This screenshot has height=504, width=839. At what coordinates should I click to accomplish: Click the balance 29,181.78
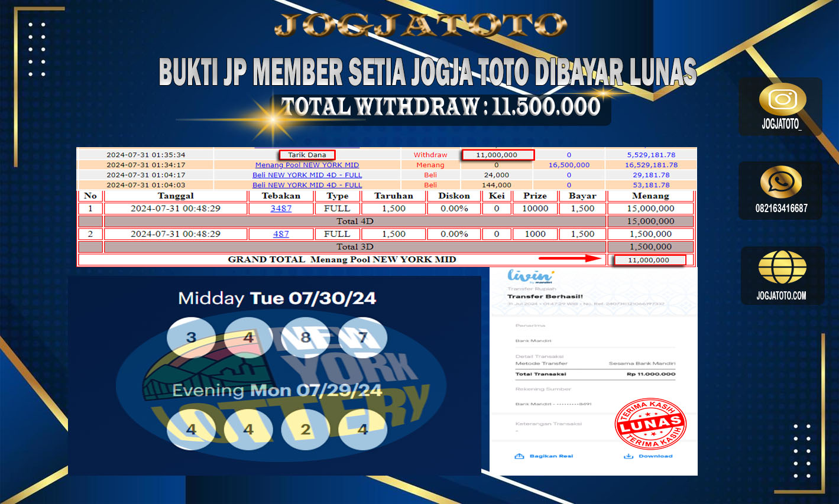point(651,175)
